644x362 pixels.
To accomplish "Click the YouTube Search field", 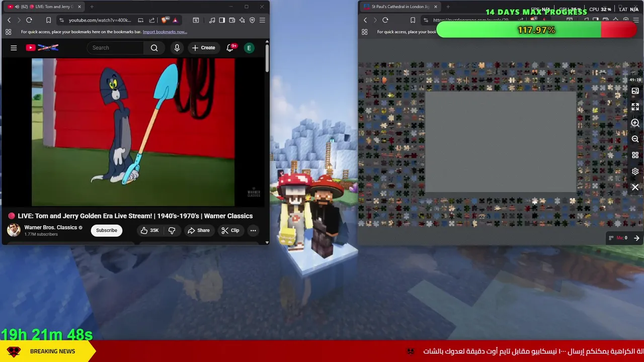I will pyautogui.click(x=116, y=48).
